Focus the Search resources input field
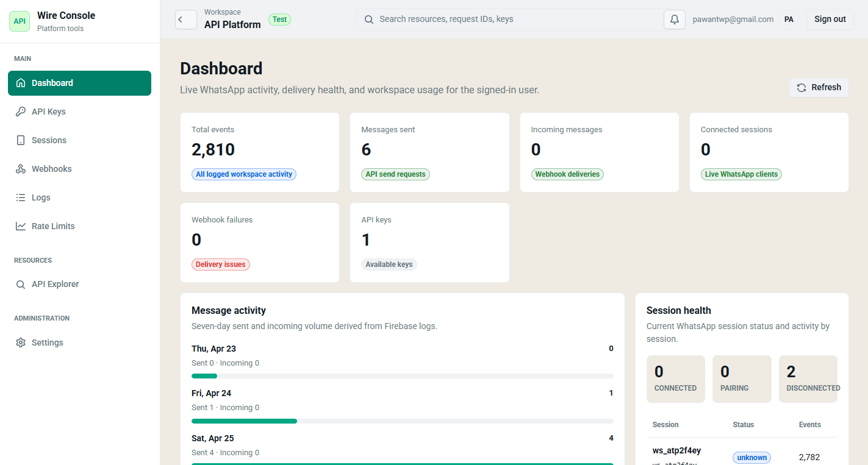868x465 pixels. pos(510,20)
